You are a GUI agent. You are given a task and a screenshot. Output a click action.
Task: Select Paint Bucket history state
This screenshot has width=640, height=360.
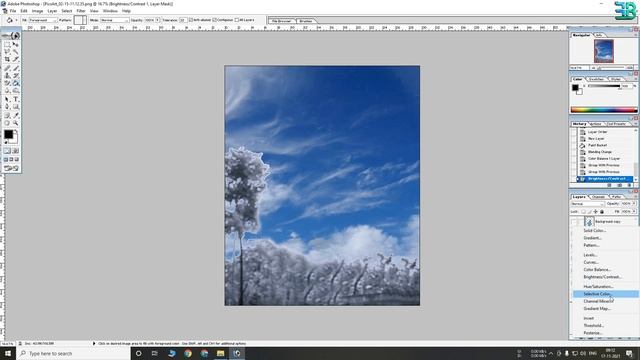point(598,145)
